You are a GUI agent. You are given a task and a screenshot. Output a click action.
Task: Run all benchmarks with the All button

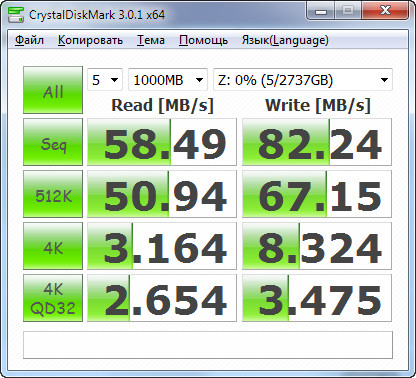pyautogui.click(x=53, y=90)
